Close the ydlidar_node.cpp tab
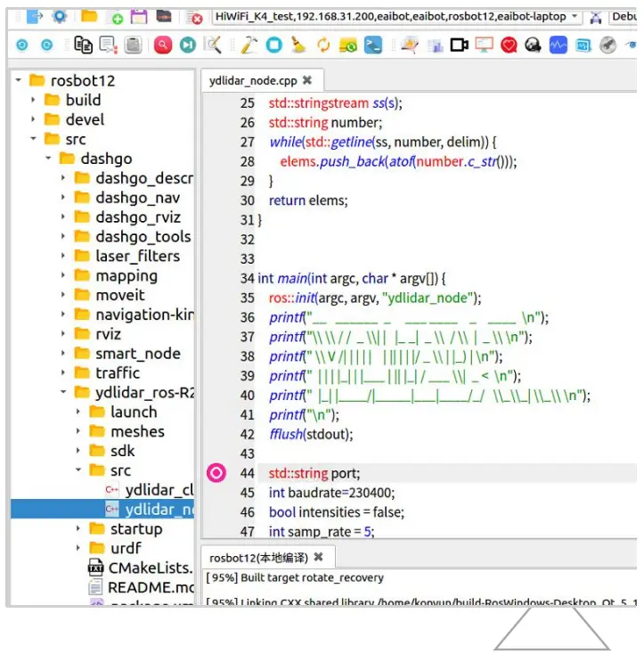The width and height of the screenshot is (644, 654). tap(307, 80)
